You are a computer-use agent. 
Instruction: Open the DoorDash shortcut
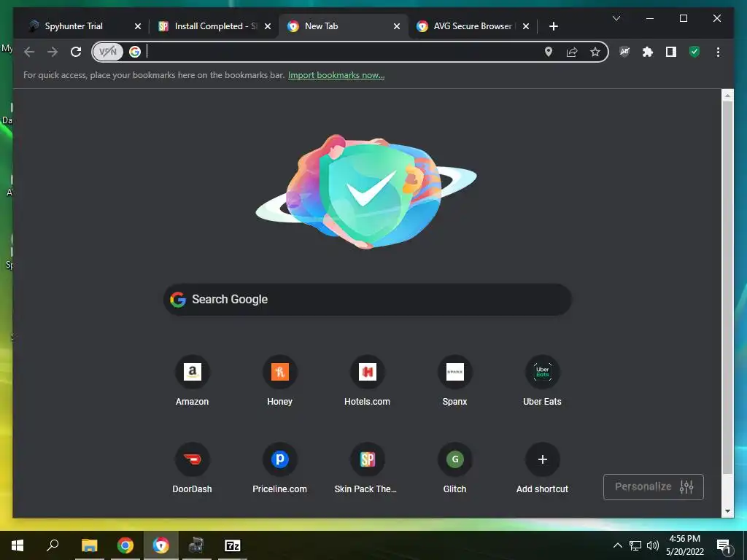(192, 459)
